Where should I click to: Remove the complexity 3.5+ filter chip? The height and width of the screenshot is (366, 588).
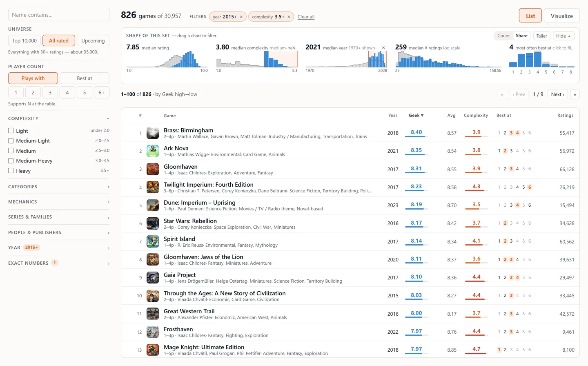(x=289, y=17)
